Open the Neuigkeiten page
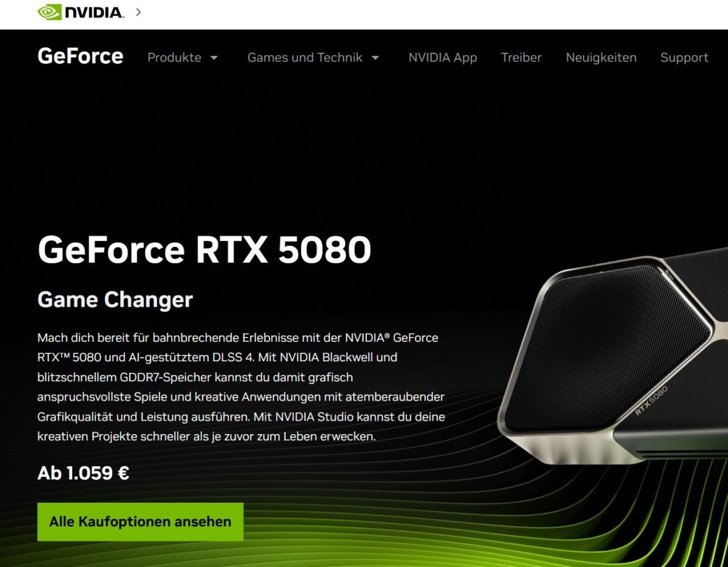This screenshot has height=567, width=728. tap(601, 58)
